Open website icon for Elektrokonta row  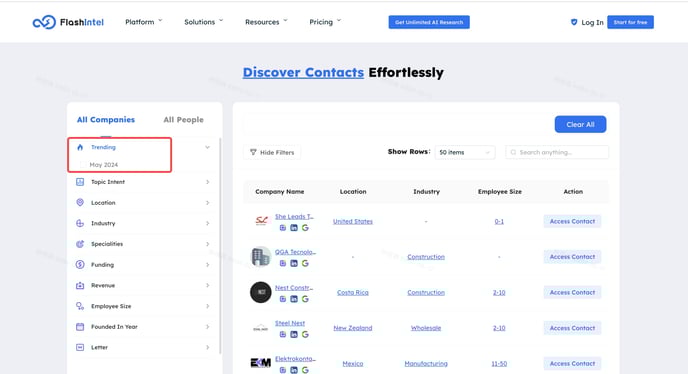[283, 370]
